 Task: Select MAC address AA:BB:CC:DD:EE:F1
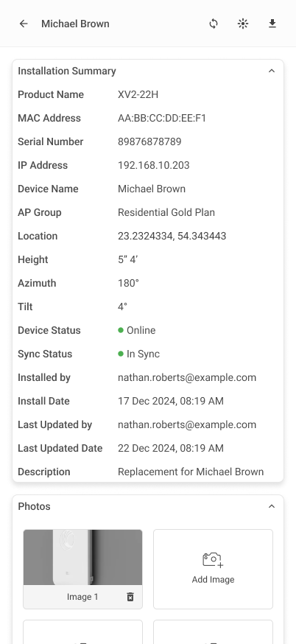pyautogui.click(x=162, y=119)
